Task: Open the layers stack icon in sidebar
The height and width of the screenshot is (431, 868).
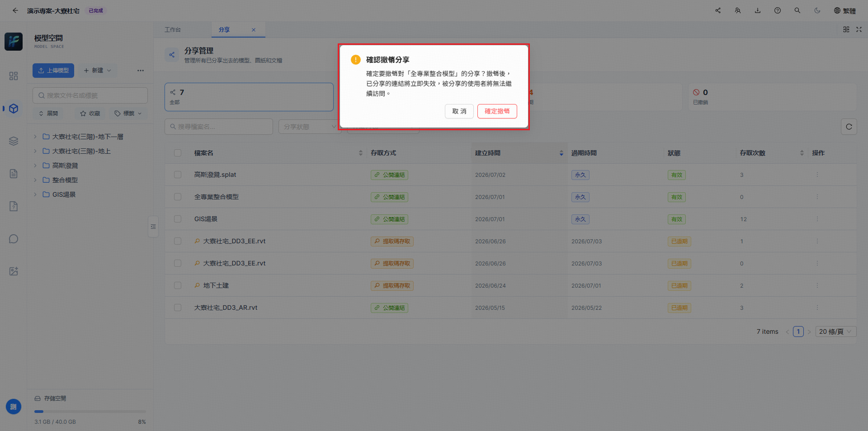Action: click(14, 141)
